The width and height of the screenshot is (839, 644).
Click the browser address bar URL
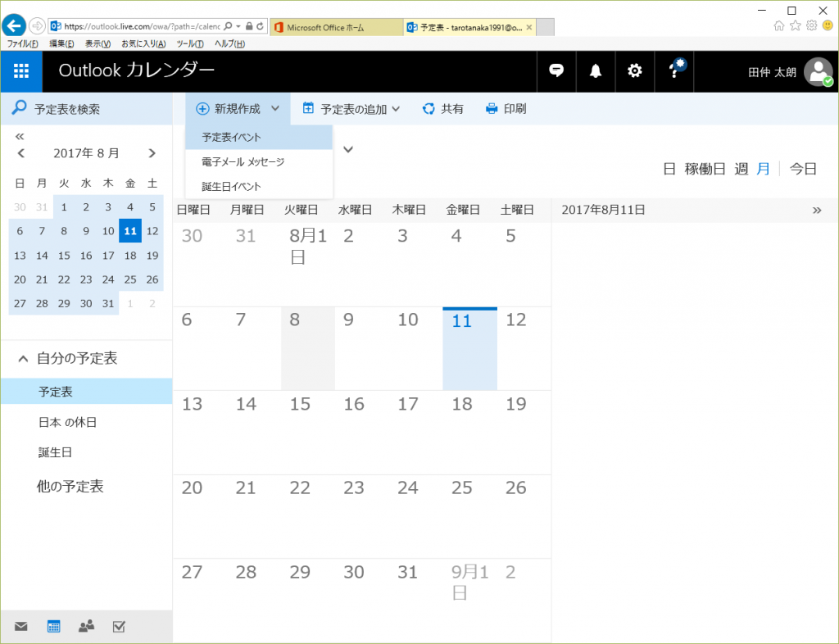tap(142, 26)
